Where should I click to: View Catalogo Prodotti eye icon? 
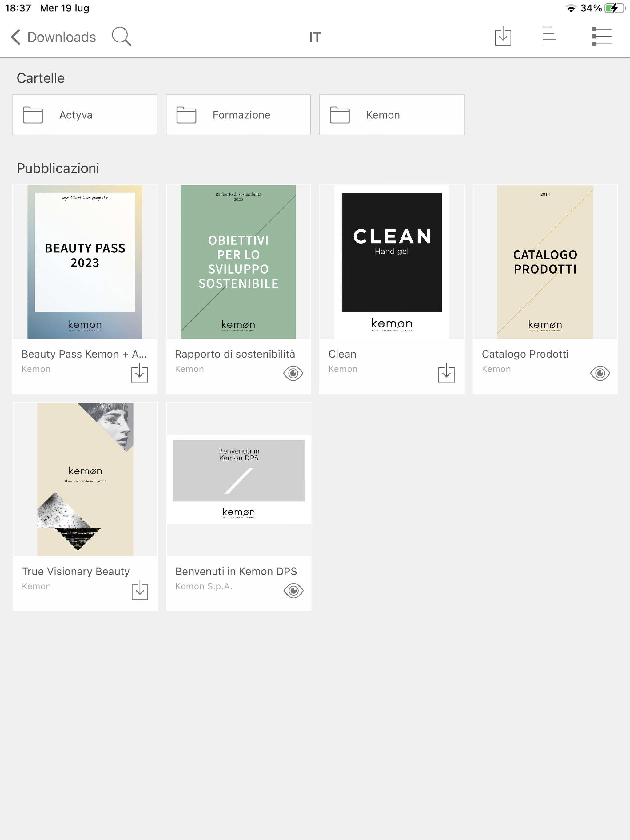(600, 373)
